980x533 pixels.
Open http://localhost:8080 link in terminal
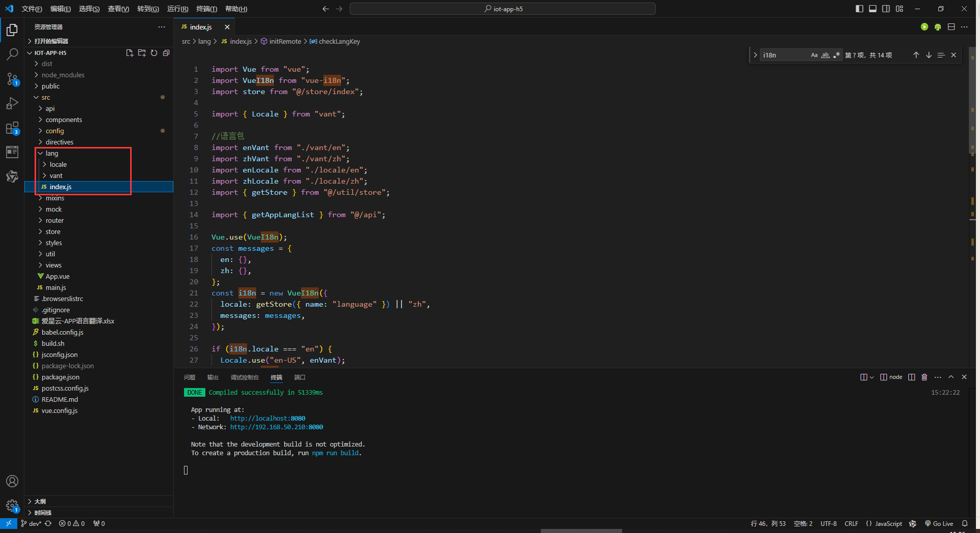click(267, 419)
